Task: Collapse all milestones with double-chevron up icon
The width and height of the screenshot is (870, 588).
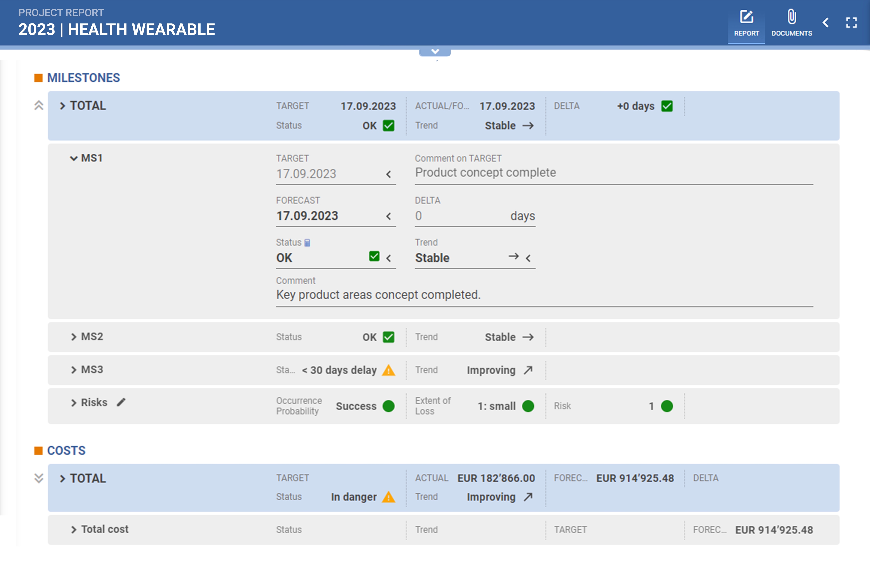Action: tap(39, 105)
